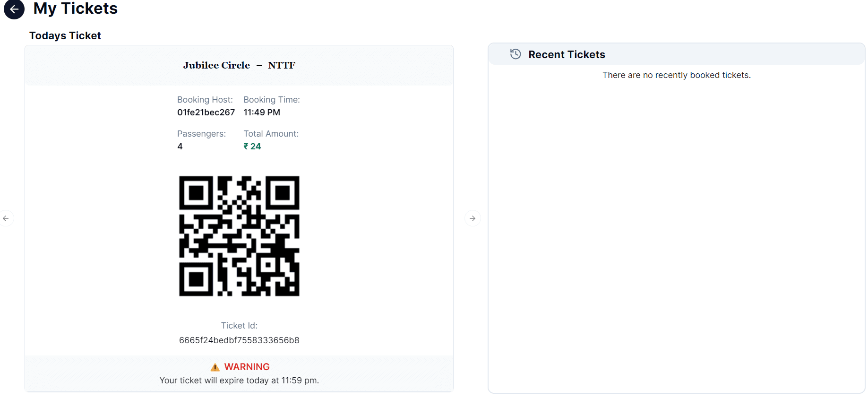The width and height of the screenshot is (868, 398).
Task: Click the ticket expiry message text
Action: [239, 381]
